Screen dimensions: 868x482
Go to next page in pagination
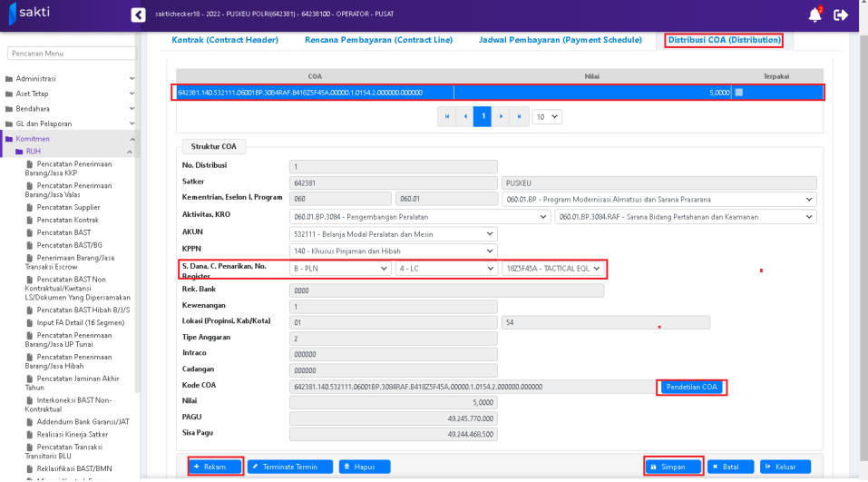point(501,116)
